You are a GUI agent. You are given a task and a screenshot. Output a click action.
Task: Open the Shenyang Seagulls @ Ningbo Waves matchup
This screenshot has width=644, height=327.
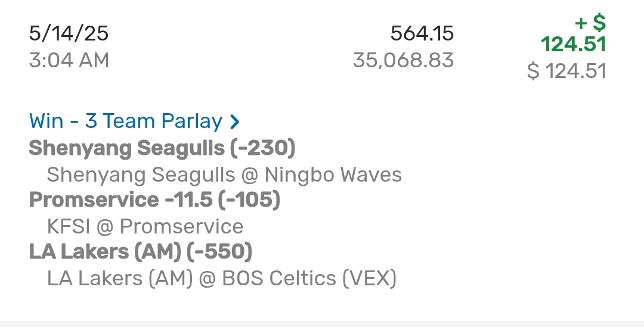(x=224, y=175)
